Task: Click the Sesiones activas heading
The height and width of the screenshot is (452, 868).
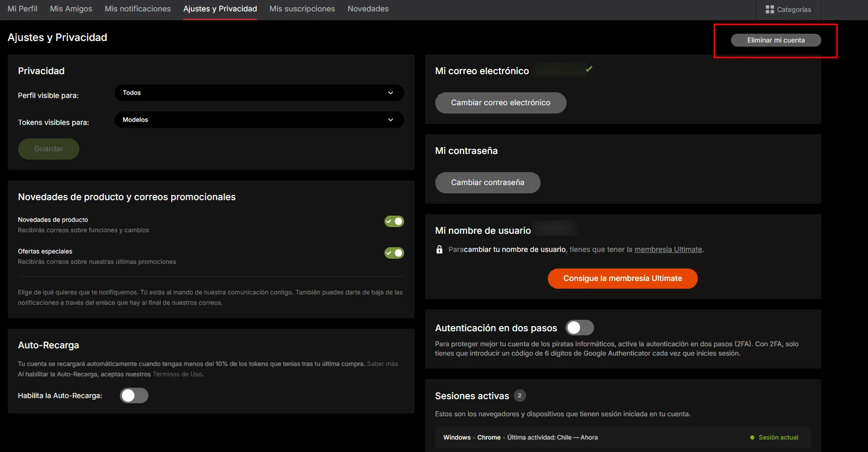Action: click(x=472, y=396)
